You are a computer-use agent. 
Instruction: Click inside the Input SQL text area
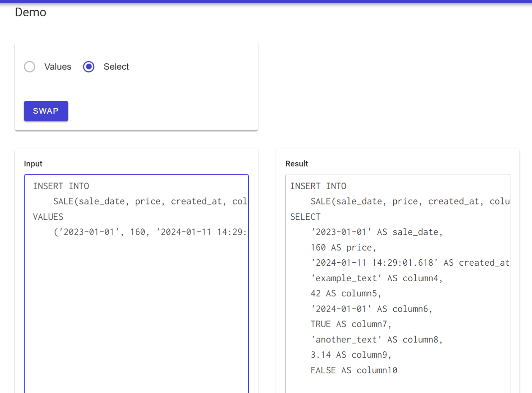coord(136,284)
